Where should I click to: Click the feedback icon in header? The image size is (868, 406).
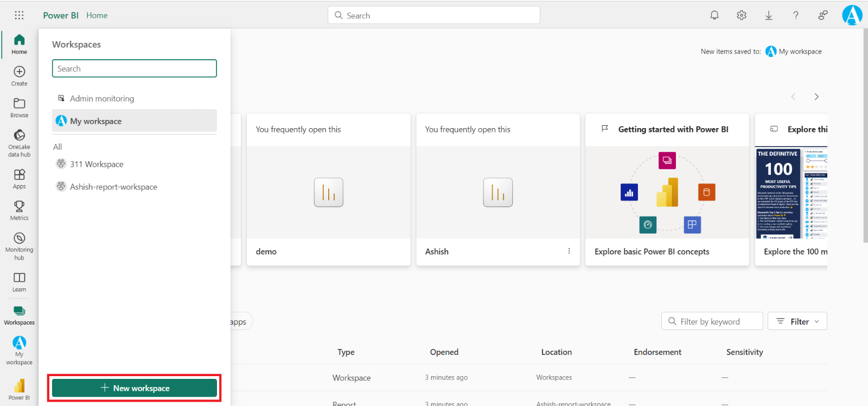(823, 15)
